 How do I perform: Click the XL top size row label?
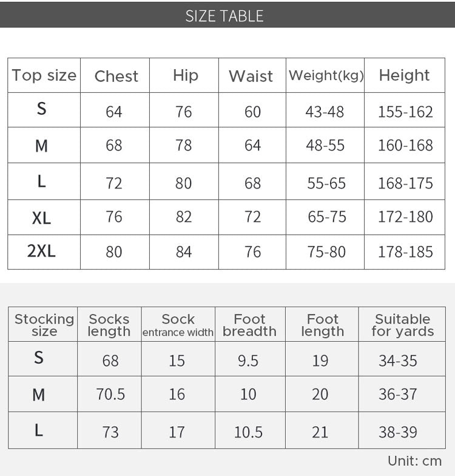(x=41, y=217)
